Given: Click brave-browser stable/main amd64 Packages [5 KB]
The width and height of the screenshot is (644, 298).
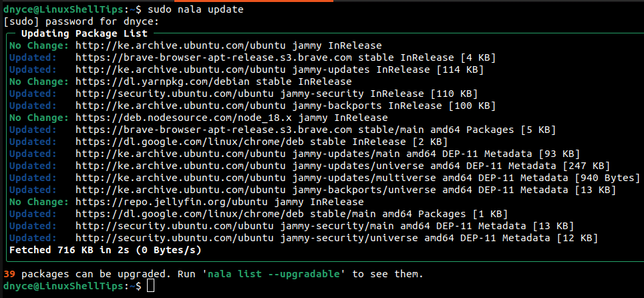Looking at the screenshot, I should click(316, 130).
